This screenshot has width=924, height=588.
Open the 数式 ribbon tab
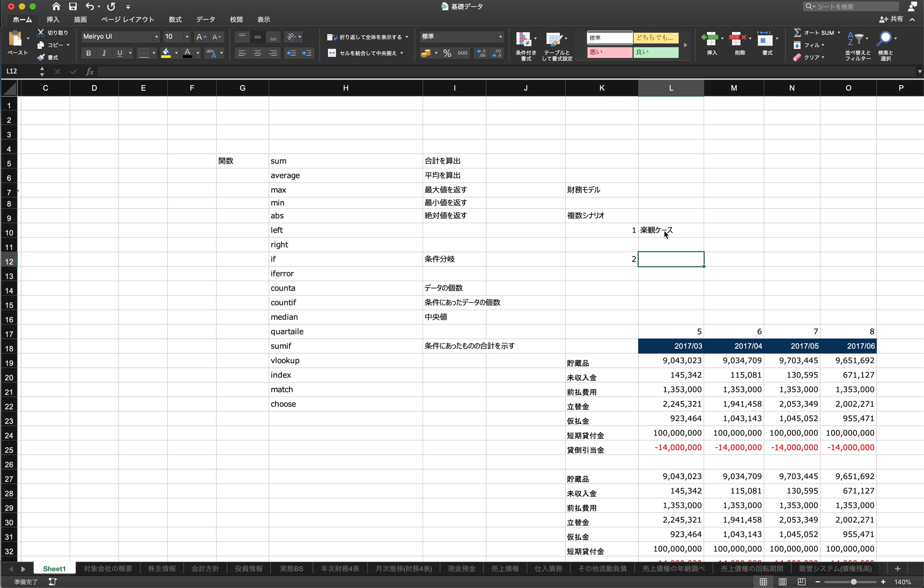(175, 20)
